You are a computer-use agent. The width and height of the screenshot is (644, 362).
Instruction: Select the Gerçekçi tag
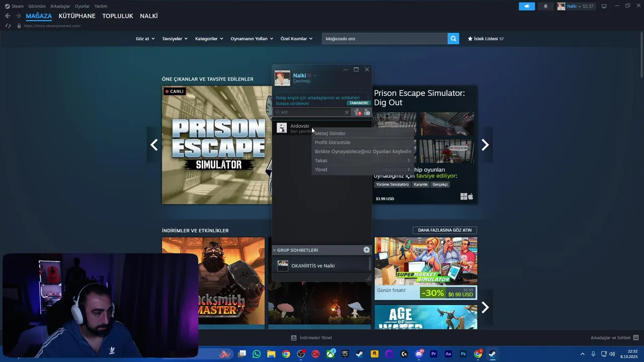440,185
